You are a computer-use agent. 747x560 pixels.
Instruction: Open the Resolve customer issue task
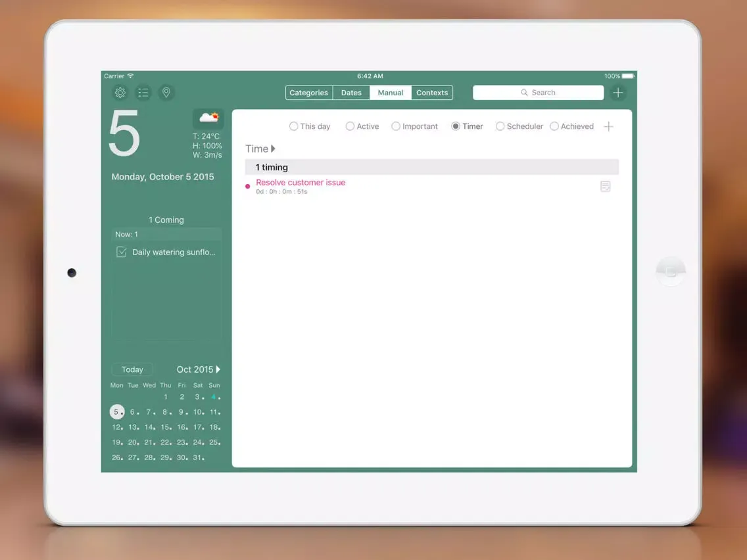point(300,182)
